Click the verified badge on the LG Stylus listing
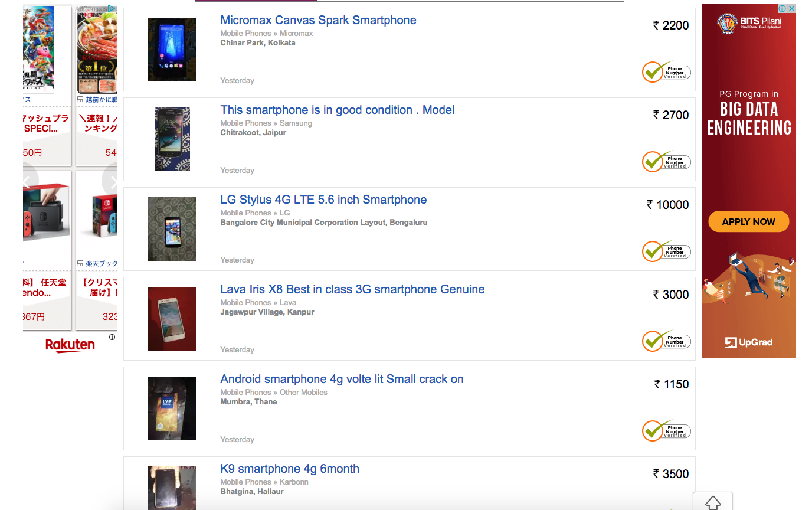 coord(666,251)
